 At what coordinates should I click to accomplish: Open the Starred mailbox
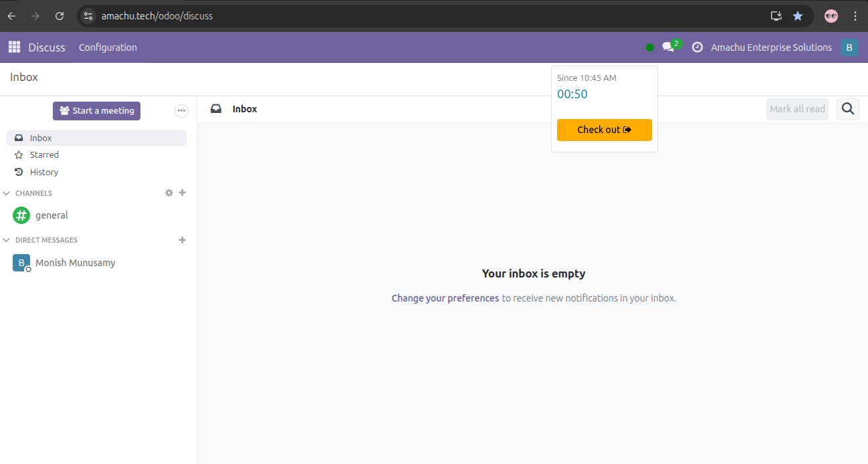tap(44, 155)
